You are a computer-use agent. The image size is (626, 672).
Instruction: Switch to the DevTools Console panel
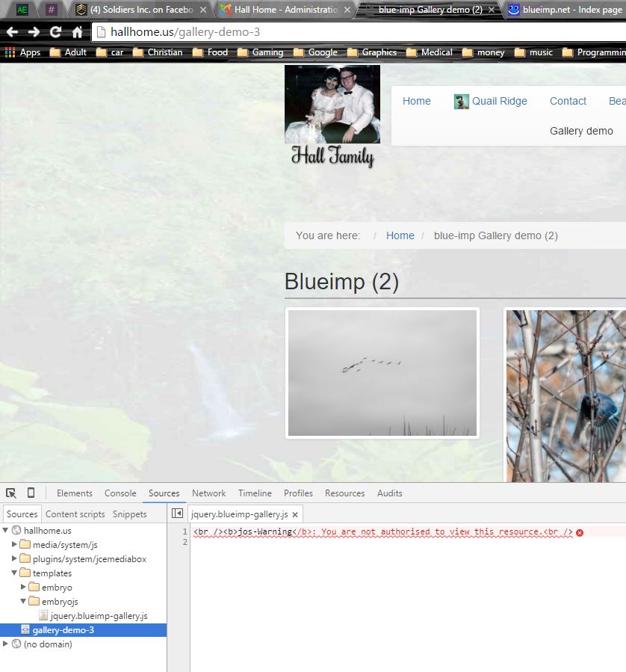click(120, 493)
